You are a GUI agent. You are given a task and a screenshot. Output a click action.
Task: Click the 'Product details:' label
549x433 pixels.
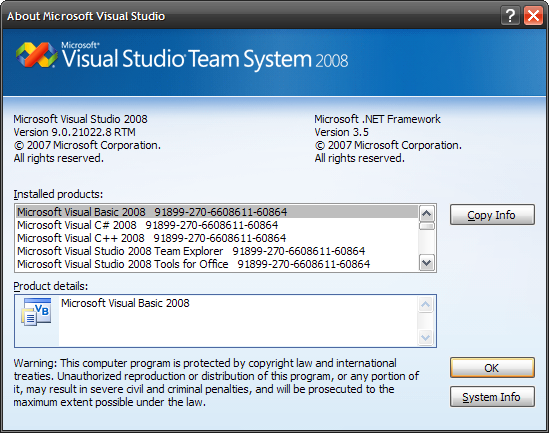pyautogui.click(x=50, y=286)
